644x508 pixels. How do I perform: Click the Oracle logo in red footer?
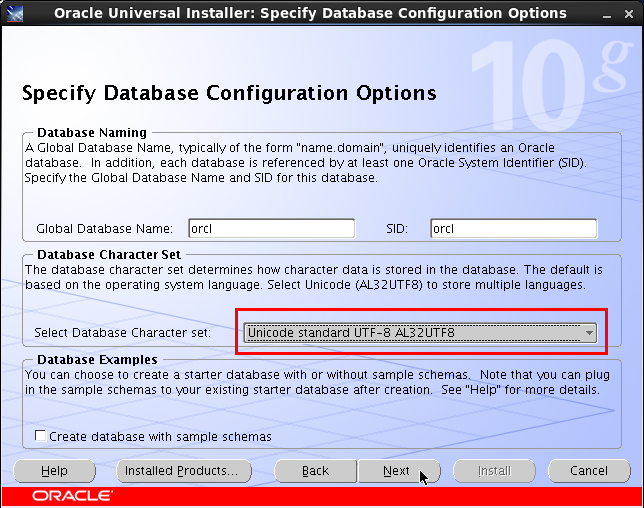coord(72,496)
